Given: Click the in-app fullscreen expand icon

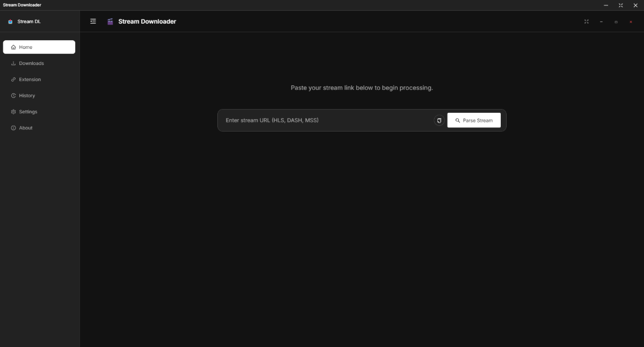Looking at the screenshot, I should (x=587, y=21).
